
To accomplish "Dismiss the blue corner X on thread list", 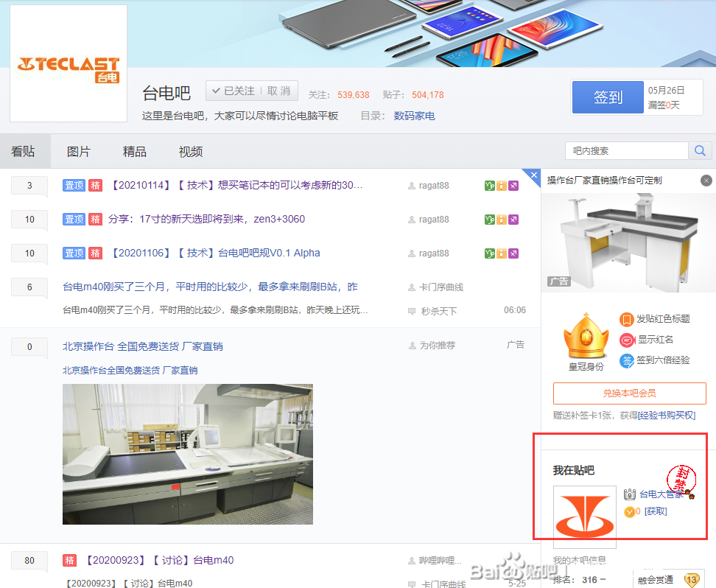I will tap(534, 175).
